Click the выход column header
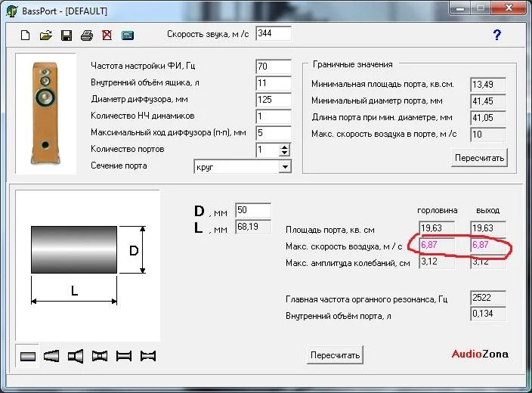Image resolution: width=532 pixels, height=393 pixels. (487, 210)
